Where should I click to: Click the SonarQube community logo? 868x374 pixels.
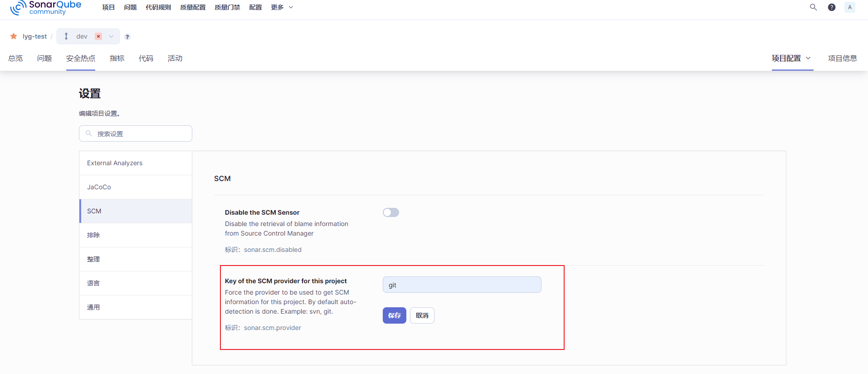pyautogui.click(x=45, y=7)
